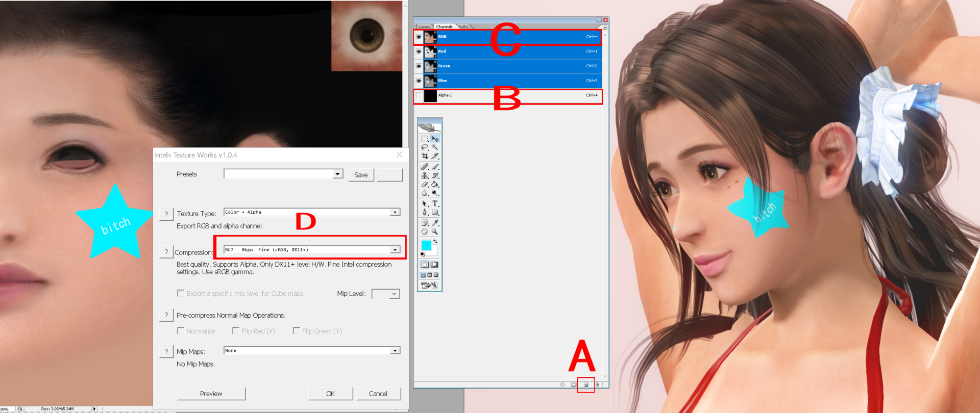Select the Rectangular Marquee tool
Viewport: 980px width, 413px height.
(425, 139)
